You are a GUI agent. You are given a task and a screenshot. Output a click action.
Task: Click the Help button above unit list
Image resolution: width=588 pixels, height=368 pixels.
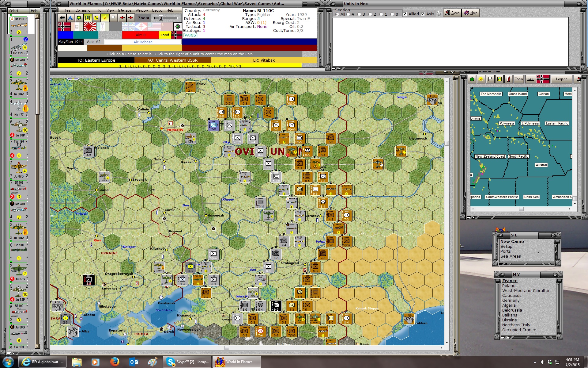click(34, 11)
